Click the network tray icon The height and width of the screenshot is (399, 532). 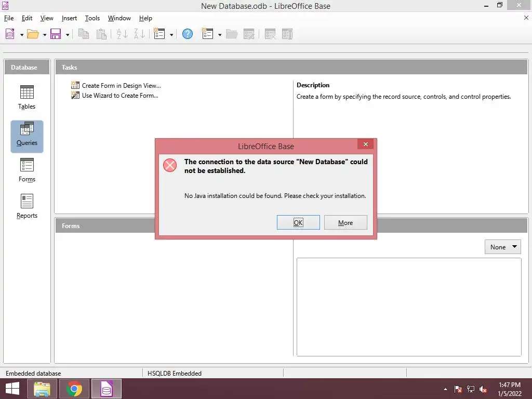pos(471,389)
